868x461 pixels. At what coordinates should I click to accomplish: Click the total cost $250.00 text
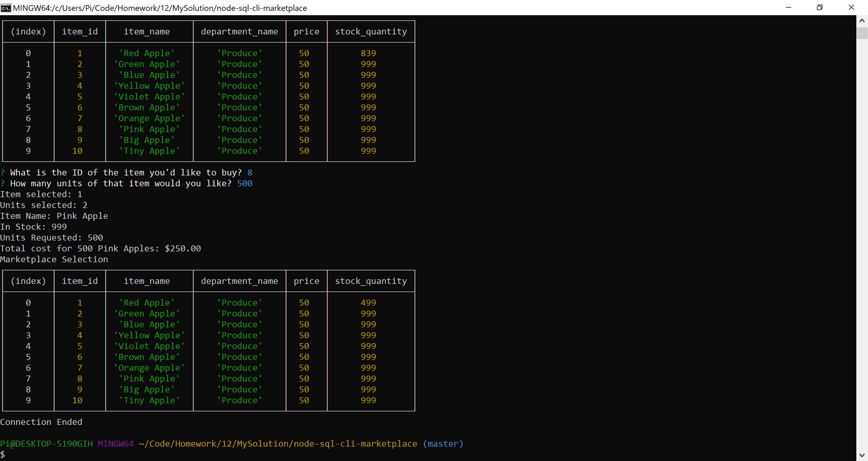point(183,248)
